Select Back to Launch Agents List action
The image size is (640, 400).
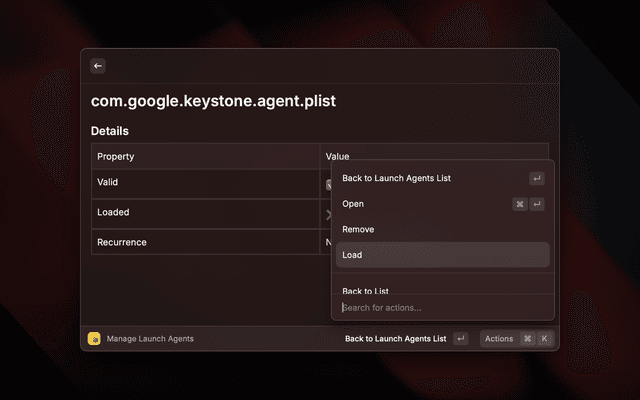[397, 179]
